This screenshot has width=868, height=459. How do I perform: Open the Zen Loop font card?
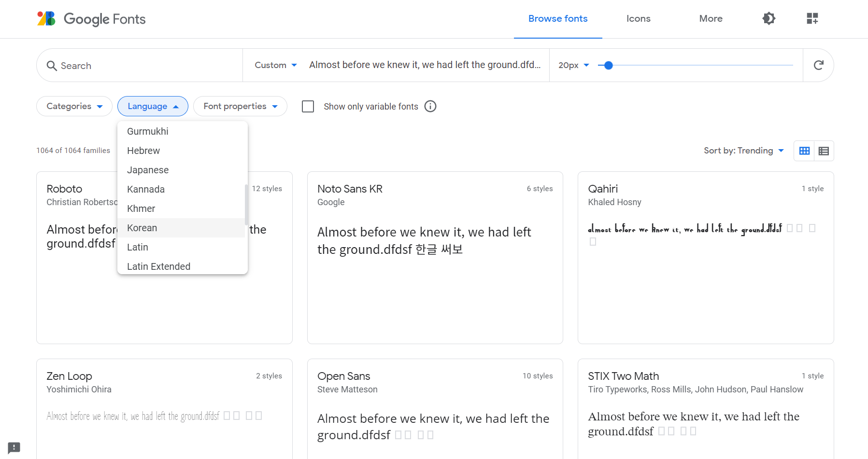164,408
